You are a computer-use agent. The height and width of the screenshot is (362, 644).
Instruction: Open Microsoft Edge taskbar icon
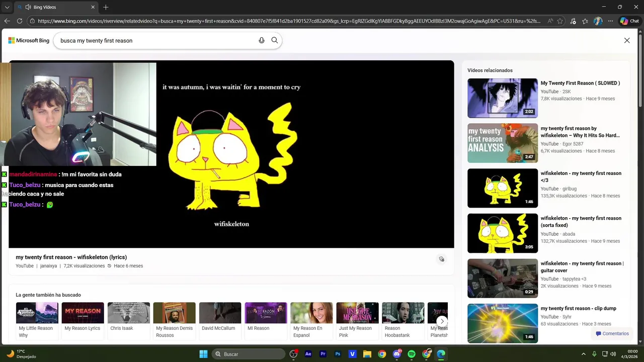441,354
